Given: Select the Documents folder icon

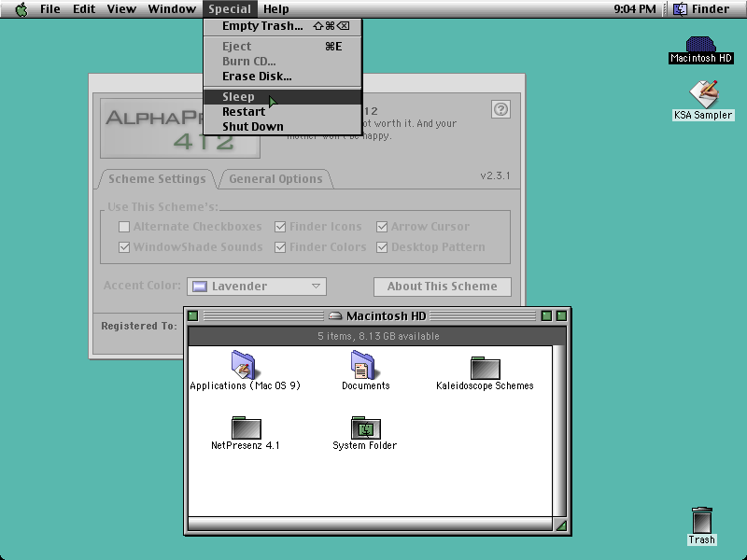Looking at the screenshot, I should (x=363, y=365).
